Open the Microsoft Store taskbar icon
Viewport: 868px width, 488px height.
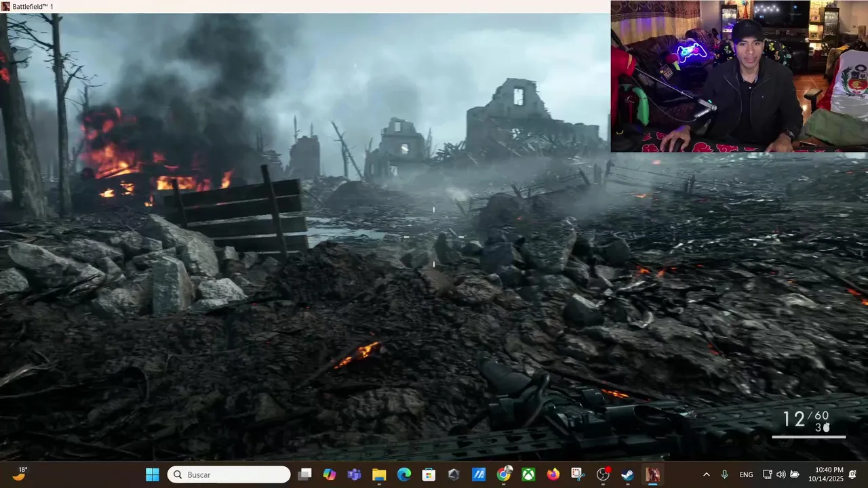429,474
